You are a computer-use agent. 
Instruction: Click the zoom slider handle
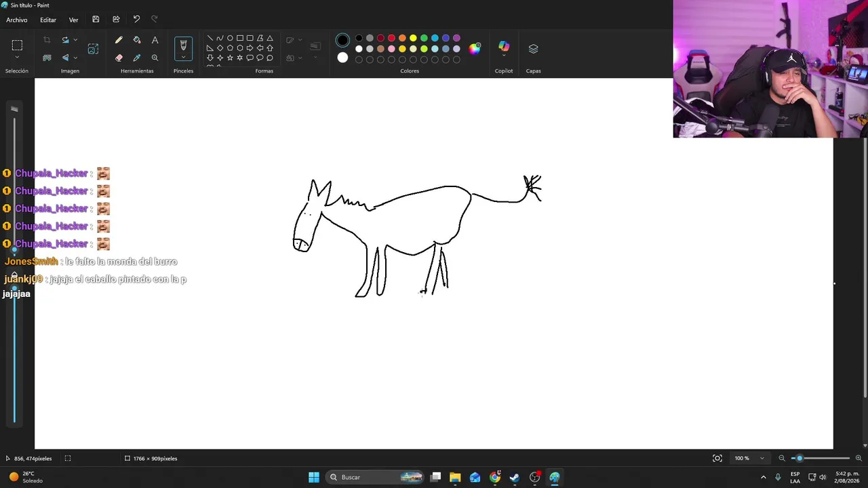pos(800,458)
